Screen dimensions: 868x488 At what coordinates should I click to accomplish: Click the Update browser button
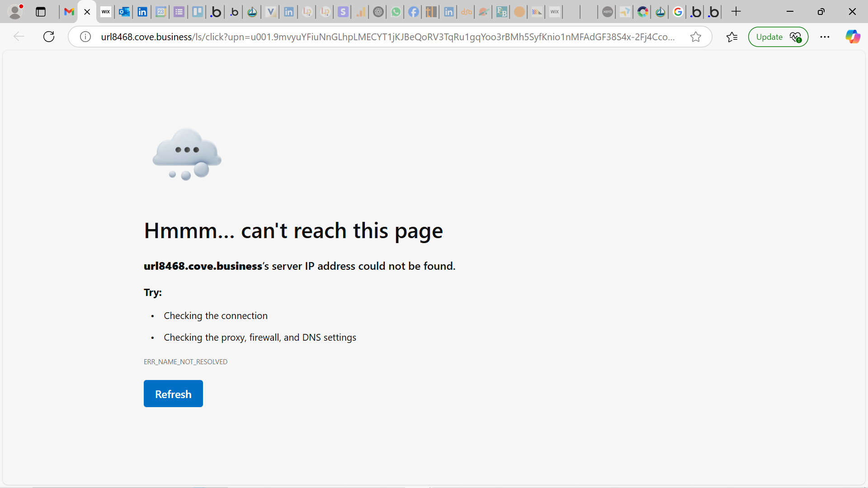(778, 37)
